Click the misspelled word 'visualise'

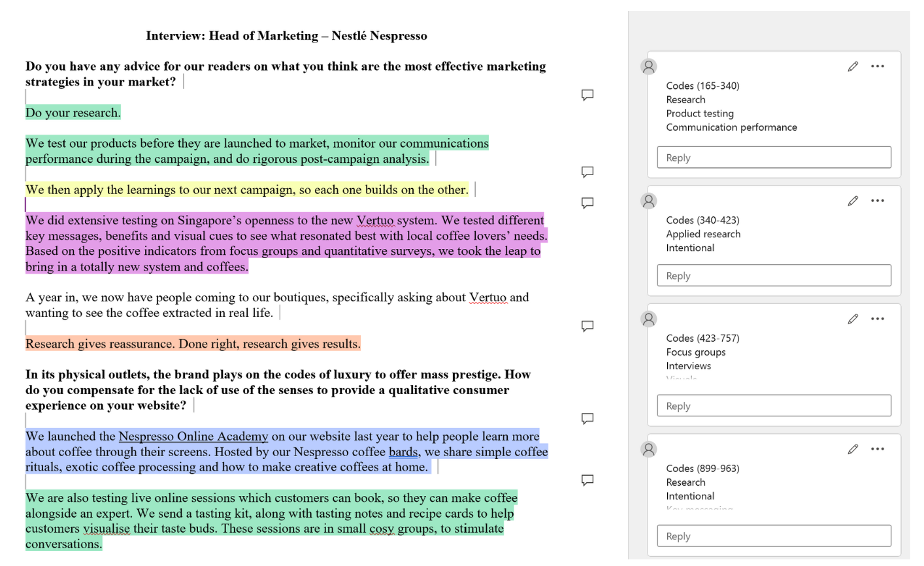(107, 529)
